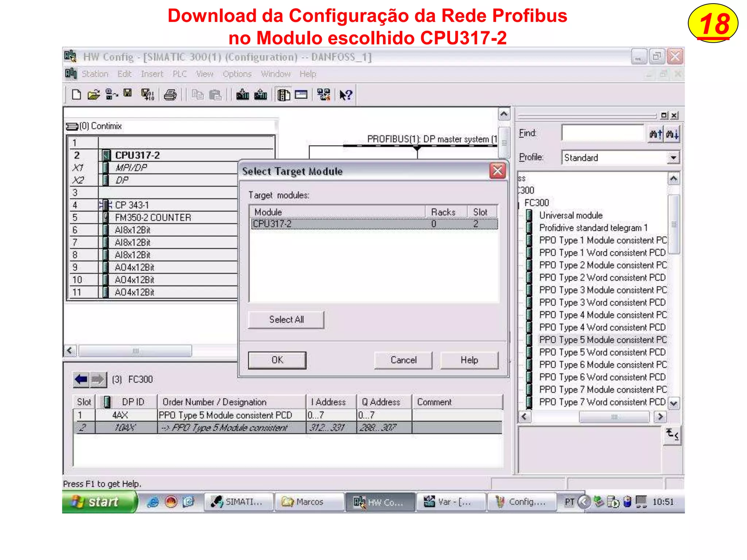This screenshot has height=560, width=747.
Task: Click the rack pane horizontal scrollbar left arrow
Action: (70, 351)
